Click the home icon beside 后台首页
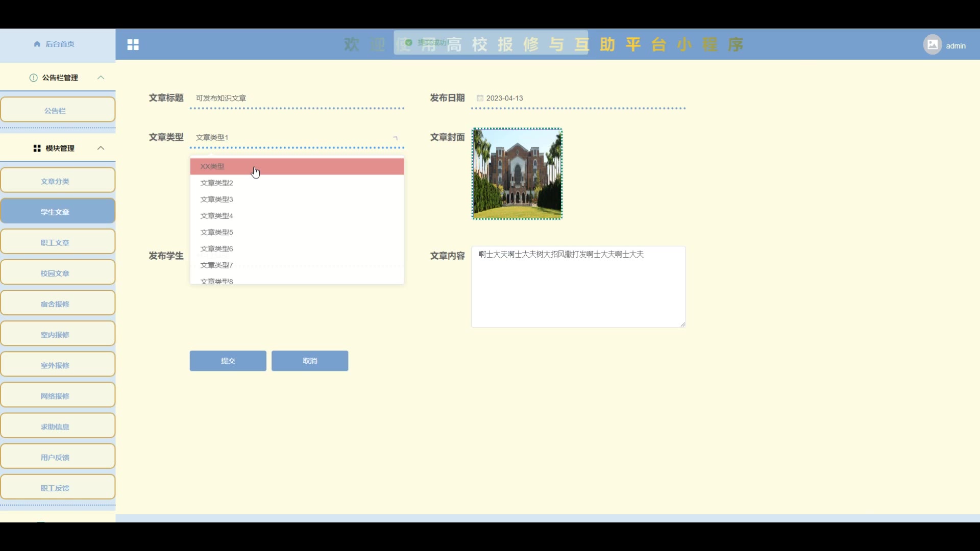Image resolution: width=980 pixels, height=551 pixels. pyautogui.click(x=37, y=44)
